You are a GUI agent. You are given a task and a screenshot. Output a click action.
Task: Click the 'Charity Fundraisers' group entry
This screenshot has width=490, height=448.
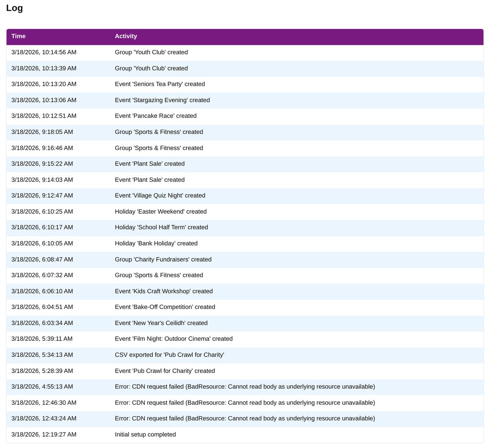[x=163, y=259]
